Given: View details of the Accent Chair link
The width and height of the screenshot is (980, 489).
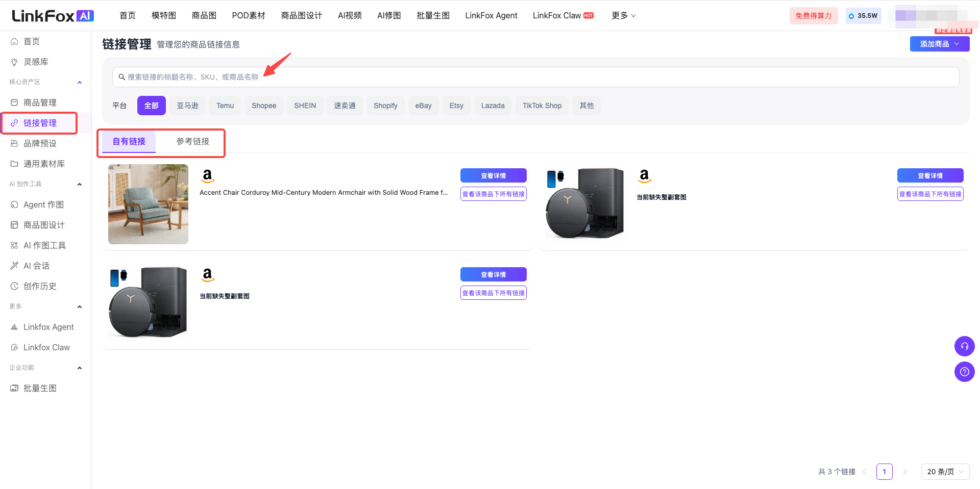Looking at the screenshot, I should (494, 175).
